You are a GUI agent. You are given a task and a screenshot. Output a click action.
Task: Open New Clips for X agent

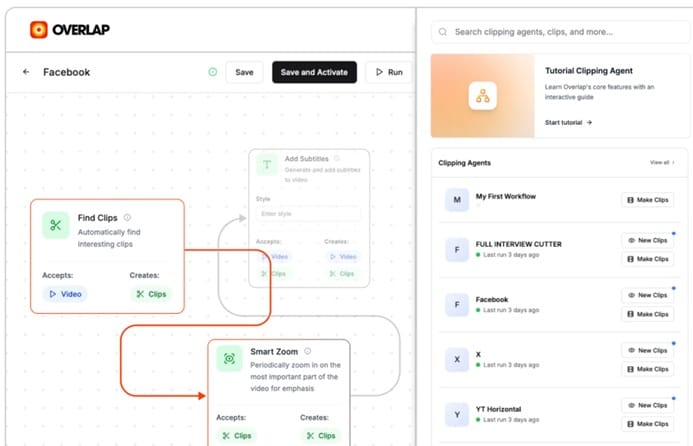[647, 351]
